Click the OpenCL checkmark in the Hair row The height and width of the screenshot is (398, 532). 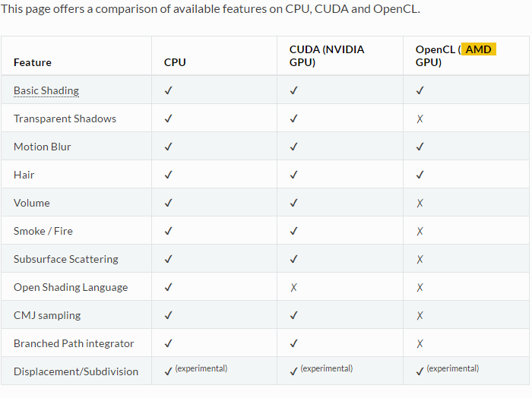(x=420, y=175)
